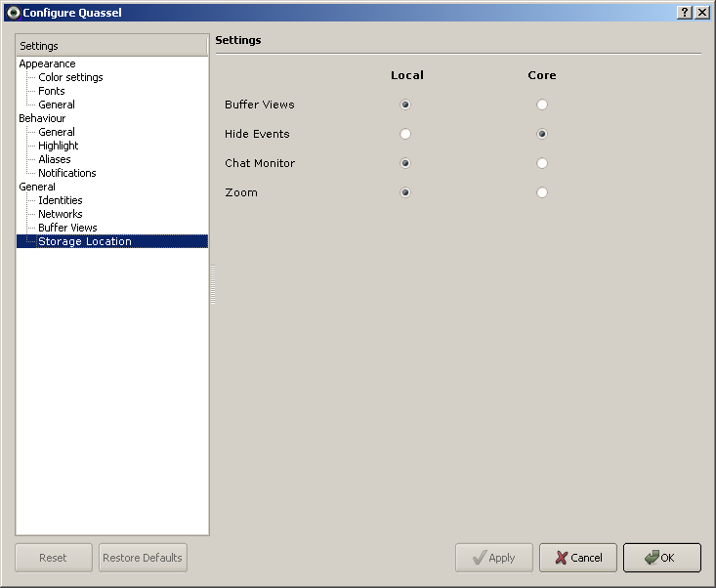Click the Chat Monitor row label
716x588 pixels.
coord(260,163)
